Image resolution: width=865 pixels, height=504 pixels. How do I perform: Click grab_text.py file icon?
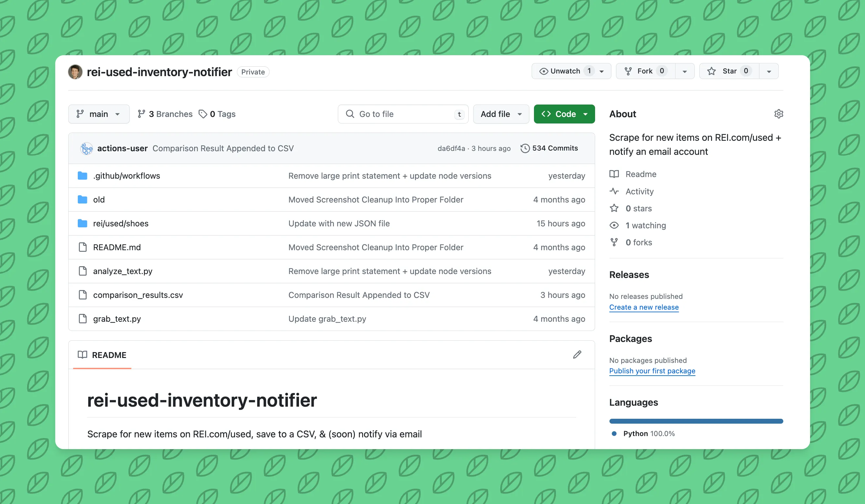pos(82,319)
